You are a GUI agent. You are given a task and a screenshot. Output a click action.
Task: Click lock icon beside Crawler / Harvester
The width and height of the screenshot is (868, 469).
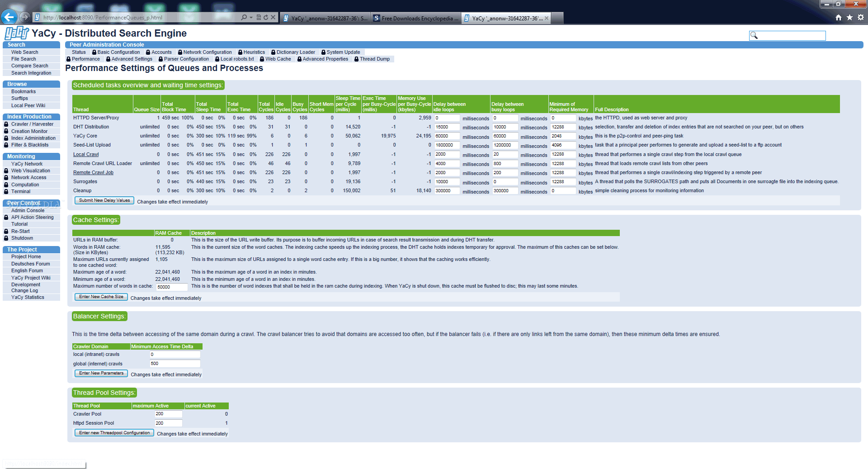pyautogui.click(x=6, y=124)
